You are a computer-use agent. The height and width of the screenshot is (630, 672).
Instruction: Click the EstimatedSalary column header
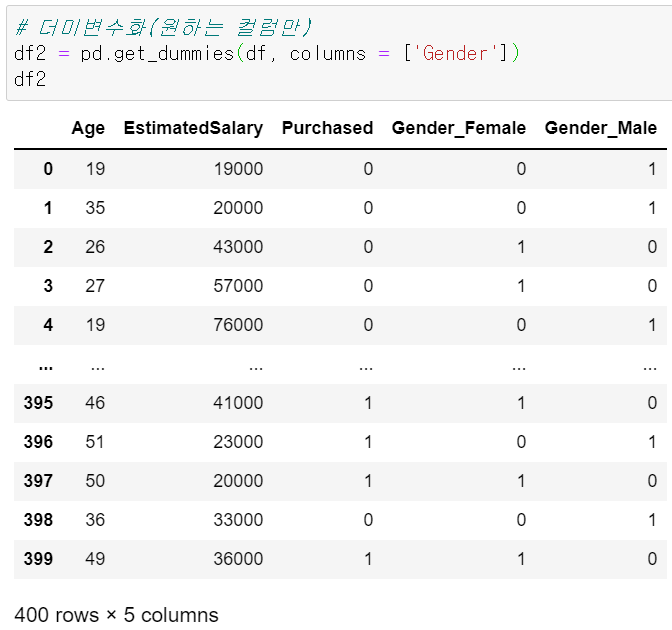pos(193,128)
